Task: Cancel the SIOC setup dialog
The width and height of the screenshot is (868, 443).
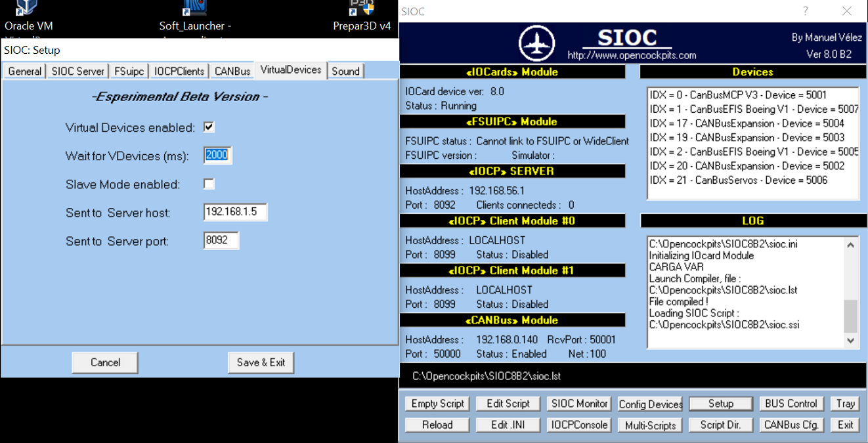Action: click(105, 362)
